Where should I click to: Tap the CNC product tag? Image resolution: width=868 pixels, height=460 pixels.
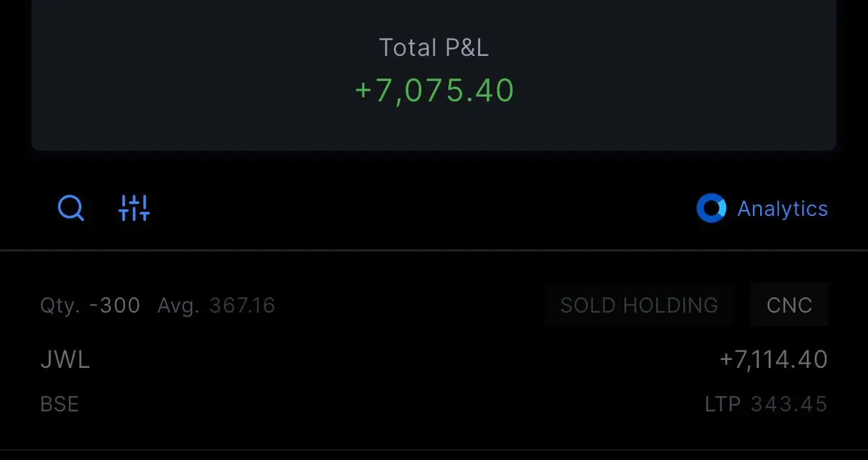coord(789,305)
